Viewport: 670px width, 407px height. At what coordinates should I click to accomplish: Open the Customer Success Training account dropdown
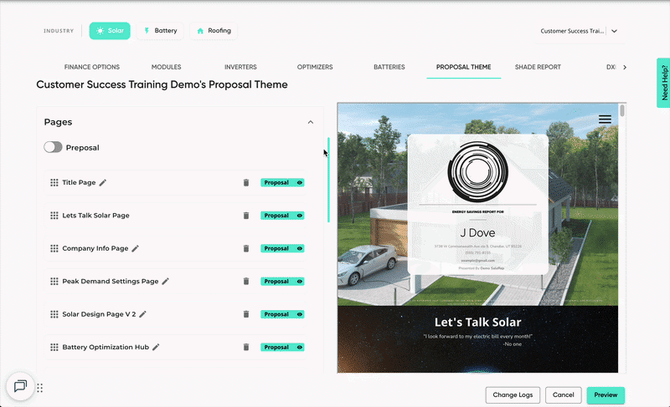tap(579, 31)
